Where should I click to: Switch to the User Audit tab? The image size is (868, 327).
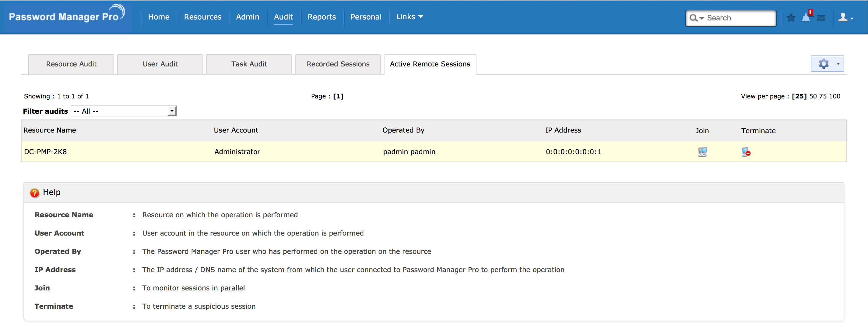(x=160, y=64)
